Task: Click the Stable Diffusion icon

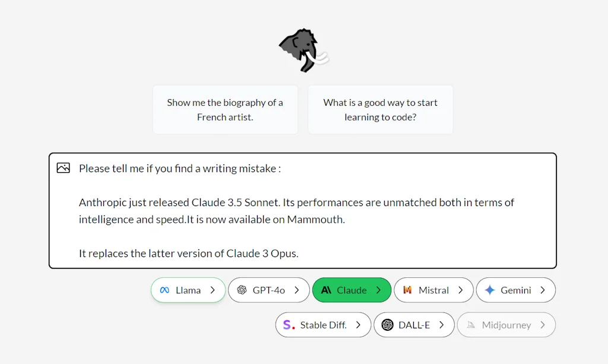Action: tap(289, 325)
